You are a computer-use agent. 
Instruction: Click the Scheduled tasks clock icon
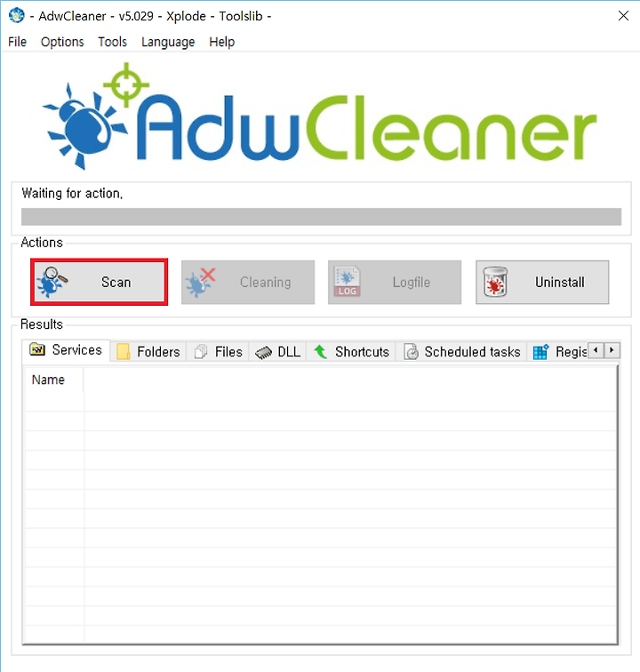[411, 352]
